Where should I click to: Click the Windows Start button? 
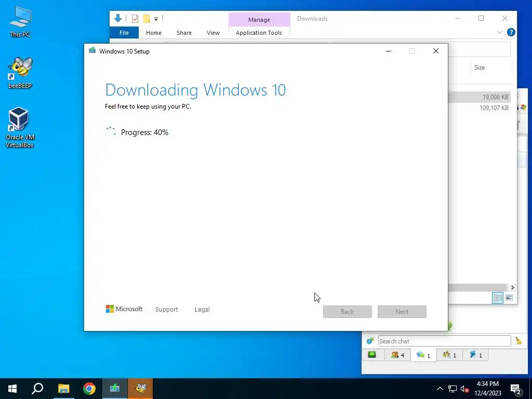coord(12,389)
